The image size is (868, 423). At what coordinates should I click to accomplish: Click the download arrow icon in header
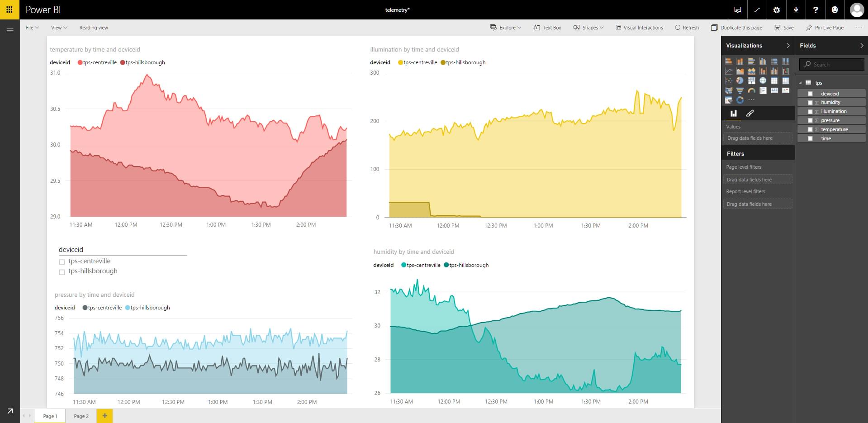[796, 10]
